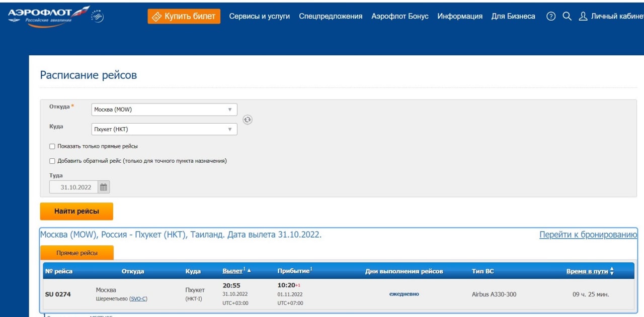Click the SkyTeam alliance icon
This screenshot has height=317, width=644.
(97, 16)
